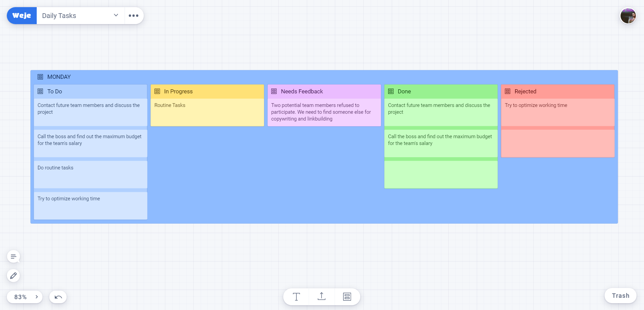
Task: Open the three-dot more options menu
Action: (134, 16)
